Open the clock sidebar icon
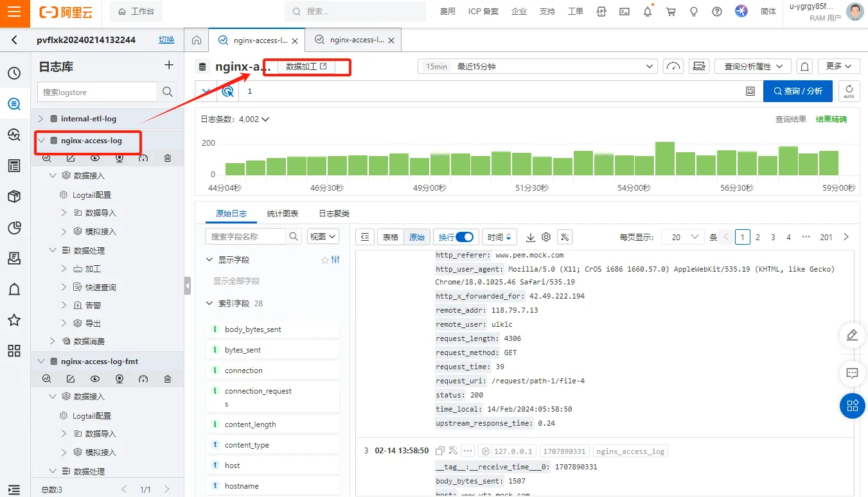 pos(14,73)
